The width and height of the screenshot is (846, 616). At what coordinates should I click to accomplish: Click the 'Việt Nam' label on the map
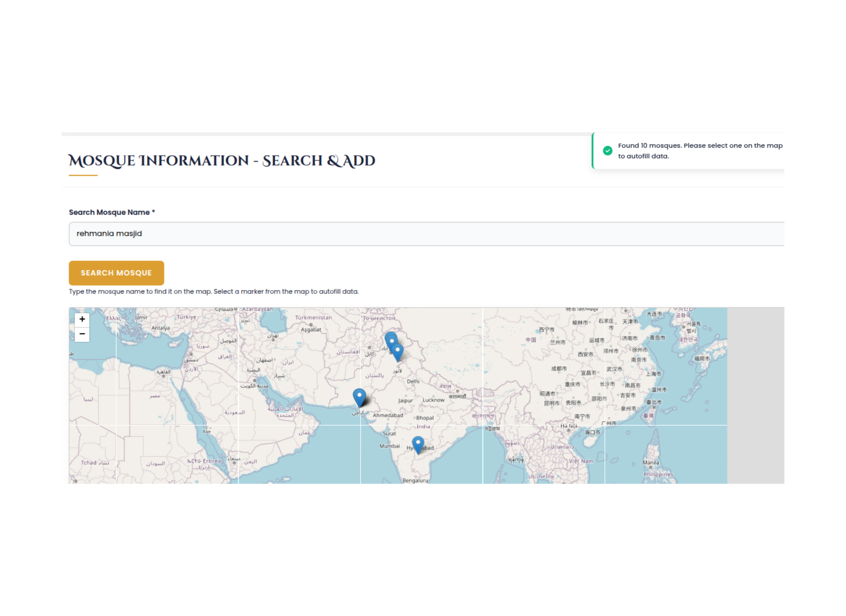(581, 461)
